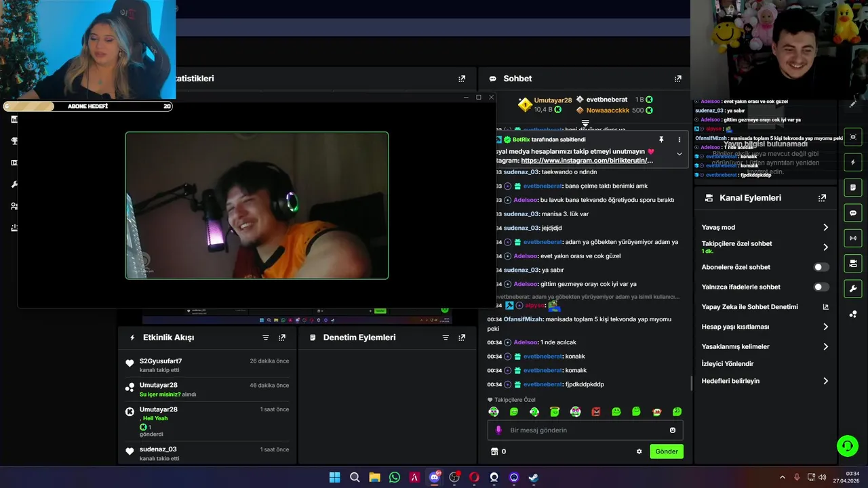The height and width of the screenshot is (488, 868).
Task: Click the purple microphone icon in chat
Action: 498,430
